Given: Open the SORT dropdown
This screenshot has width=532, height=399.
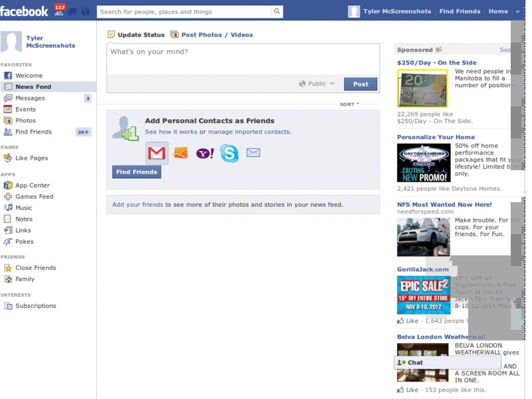Looking at the screenshot, I should (350, 104).
